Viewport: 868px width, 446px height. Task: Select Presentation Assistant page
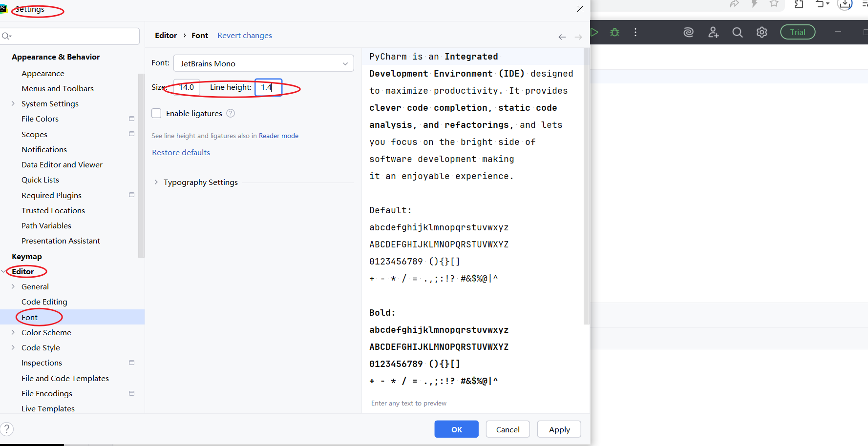61,241
